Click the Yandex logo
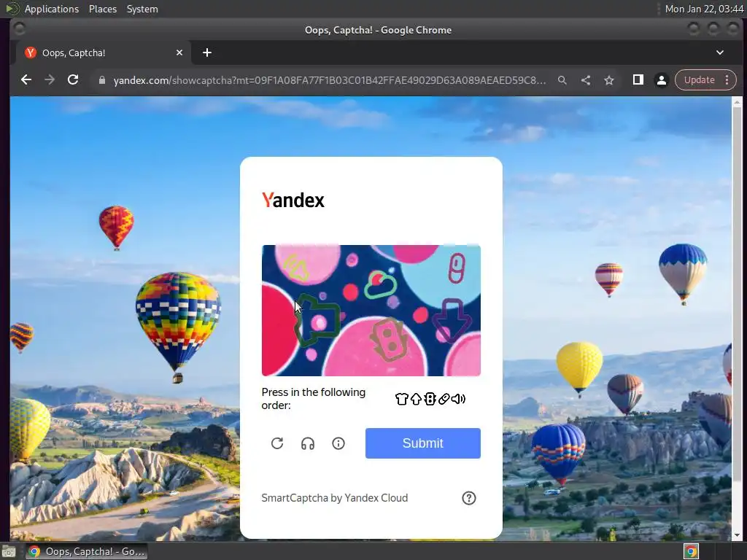Screen dimensions: 747x560 (x=293, y=200)
